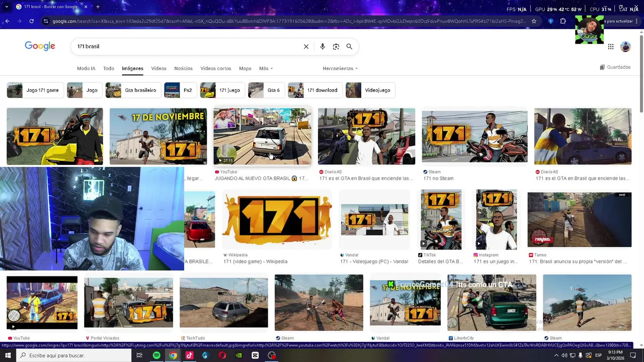Open the Chrome extensions puzzle icon
The image size is (644, 362).
[x=563, y=21]
